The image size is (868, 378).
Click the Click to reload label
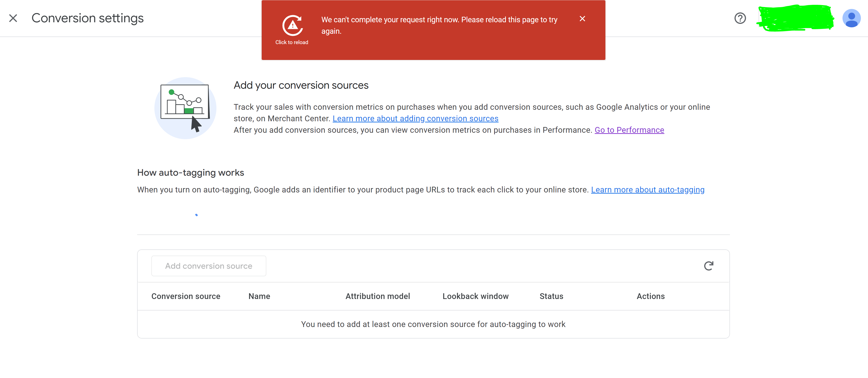coord(292,42)
